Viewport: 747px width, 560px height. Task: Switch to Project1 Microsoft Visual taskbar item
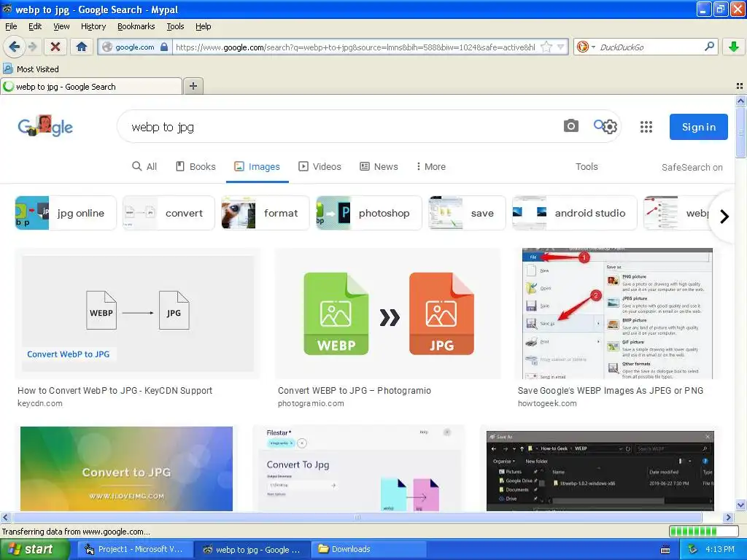point(134,549)
